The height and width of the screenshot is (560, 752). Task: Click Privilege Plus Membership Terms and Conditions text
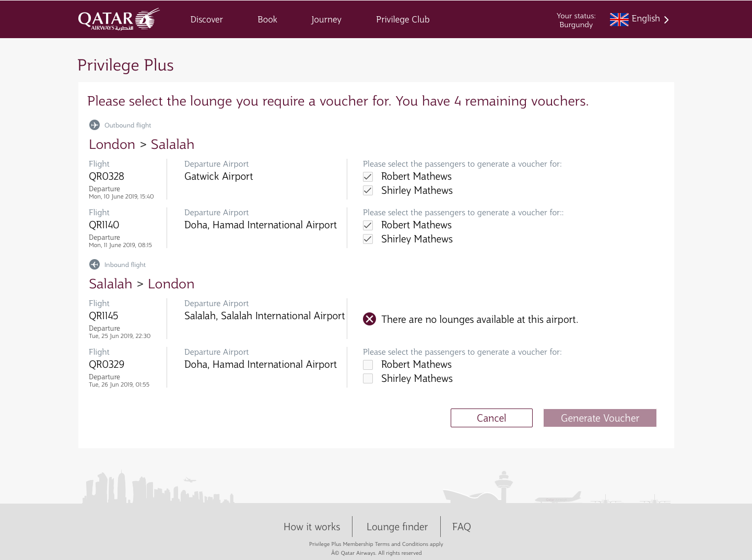click(x=376, y=544)
